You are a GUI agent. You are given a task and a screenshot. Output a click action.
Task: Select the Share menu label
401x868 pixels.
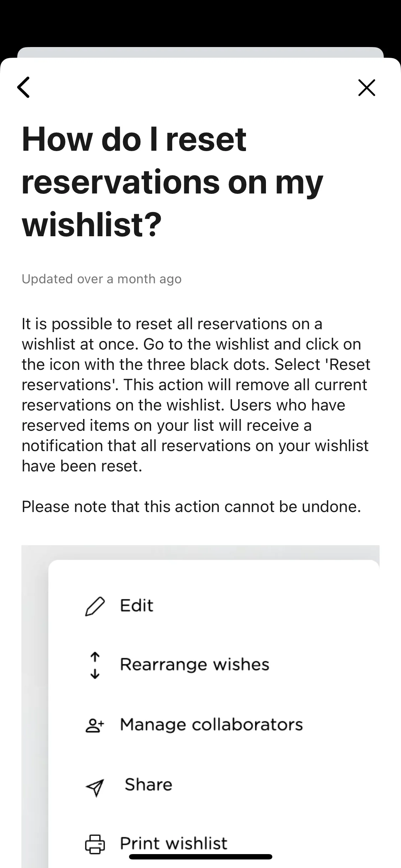click(x=148, y=785)
